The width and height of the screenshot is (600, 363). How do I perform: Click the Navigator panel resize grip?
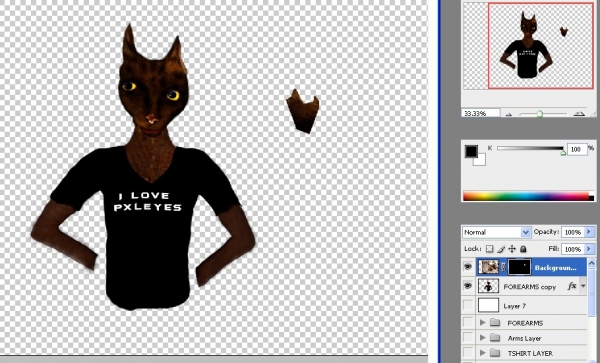point(593,114)
